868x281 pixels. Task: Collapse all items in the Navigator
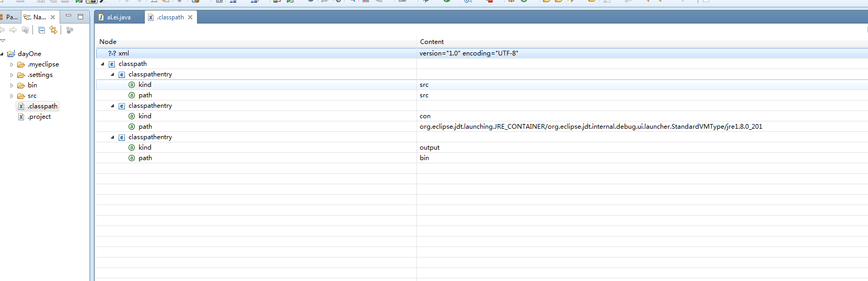[41, 30]
